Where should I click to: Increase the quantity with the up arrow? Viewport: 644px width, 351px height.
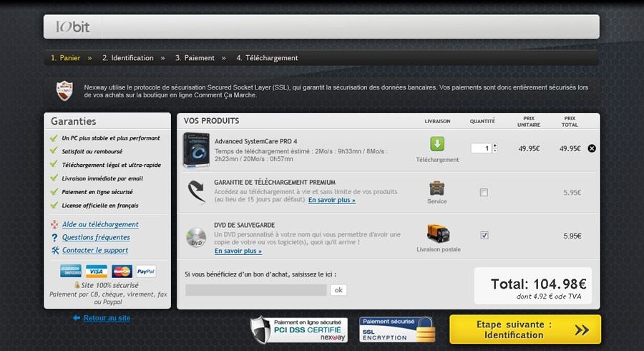tap(495, 146)
